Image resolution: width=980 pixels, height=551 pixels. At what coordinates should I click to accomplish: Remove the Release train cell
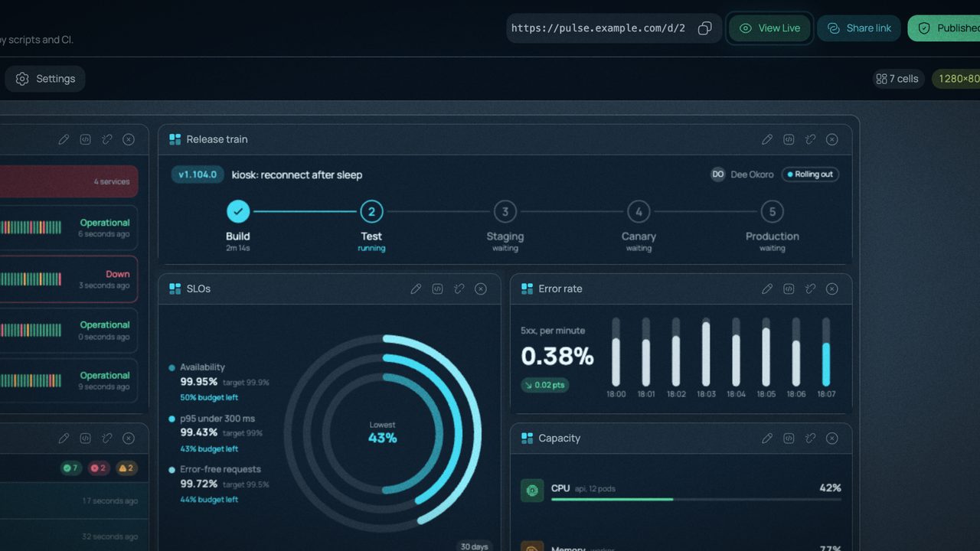(x=832, y=139)
